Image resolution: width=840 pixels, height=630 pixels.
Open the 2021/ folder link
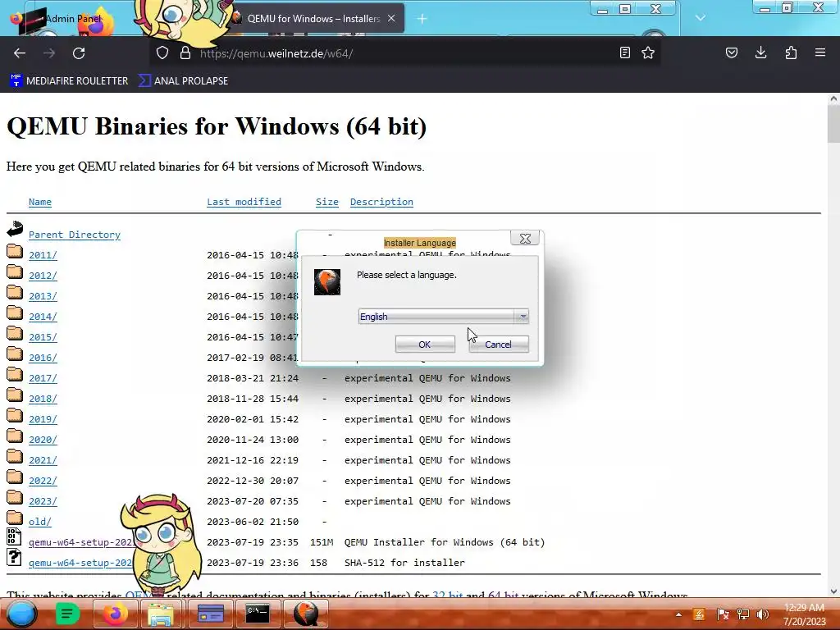[x=43, y=460]
